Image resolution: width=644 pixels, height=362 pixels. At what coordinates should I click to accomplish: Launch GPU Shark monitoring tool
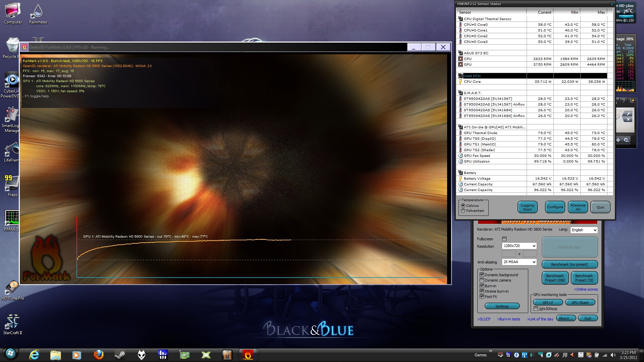pos(580,303)
